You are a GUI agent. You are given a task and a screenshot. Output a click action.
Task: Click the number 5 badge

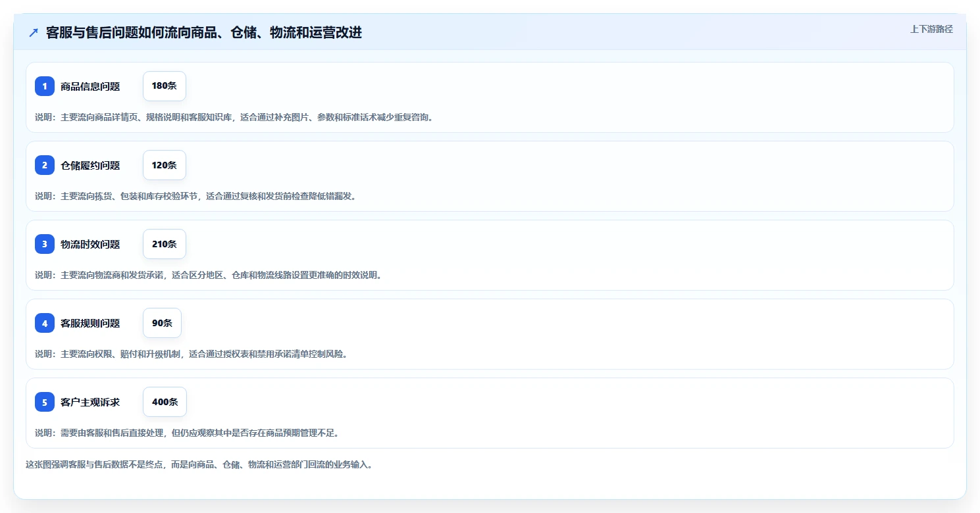(x=45, y=402)
